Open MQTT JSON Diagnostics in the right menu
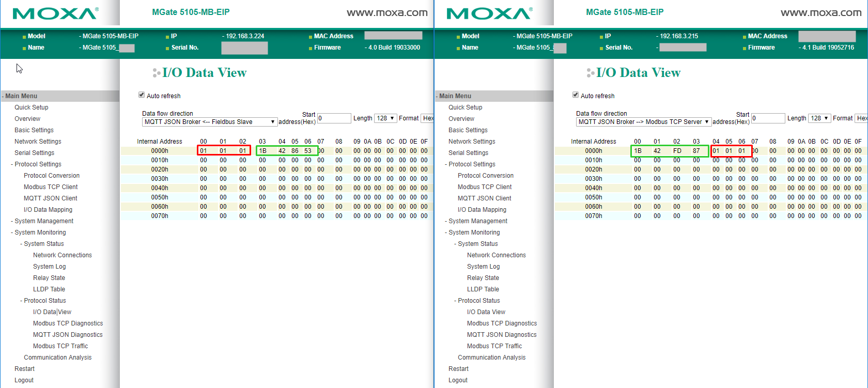 502,335
